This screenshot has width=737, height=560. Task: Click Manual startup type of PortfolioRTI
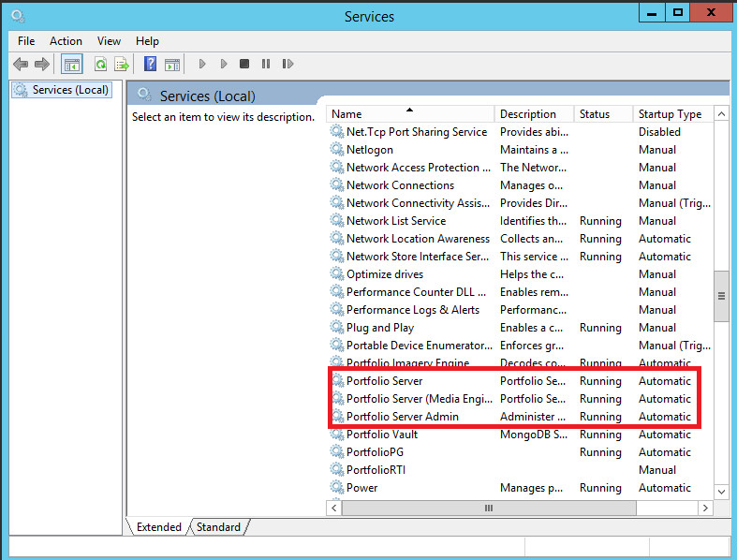[657, 470]
